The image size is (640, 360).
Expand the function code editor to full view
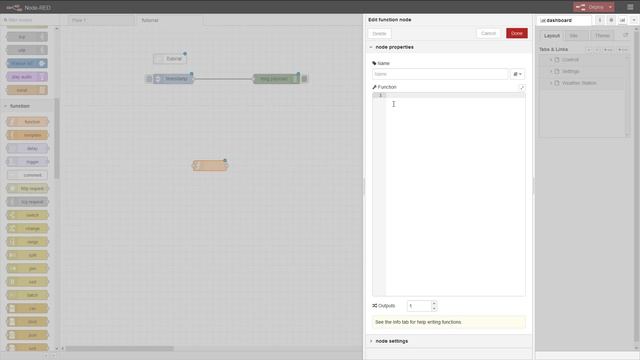point(522,87)
